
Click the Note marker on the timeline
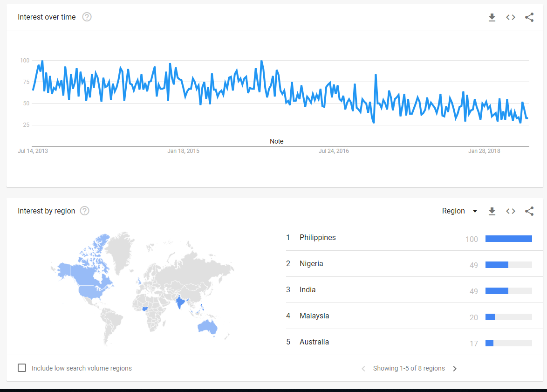click(x=276, y=142)
